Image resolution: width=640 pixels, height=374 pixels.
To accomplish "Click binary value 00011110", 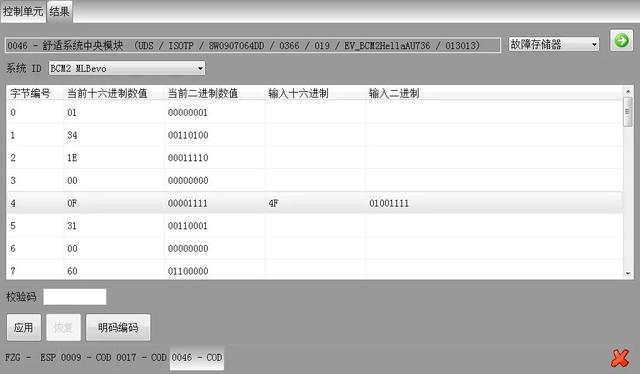I will pyautogui.click(x=188, y=158).
